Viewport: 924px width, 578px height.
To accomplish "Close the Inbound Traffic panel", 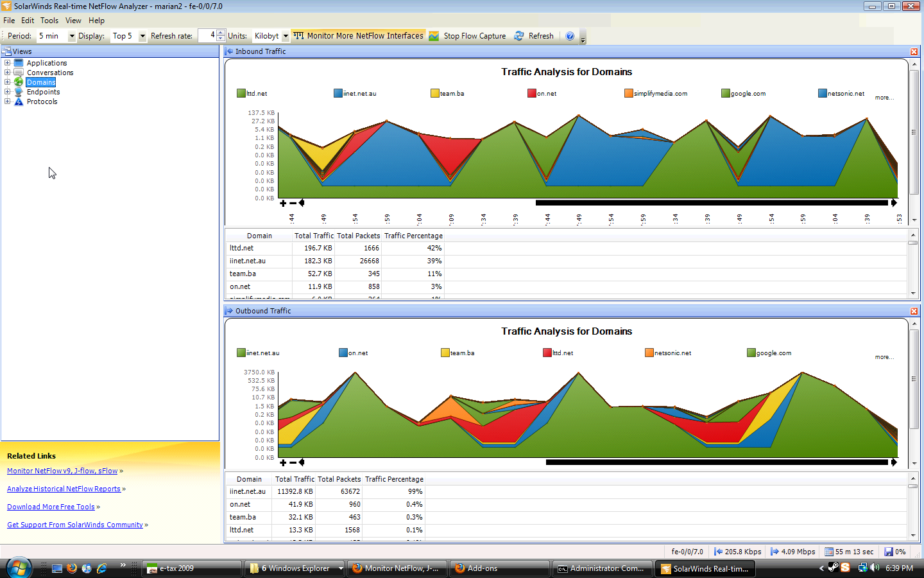I will coord(914,51).
